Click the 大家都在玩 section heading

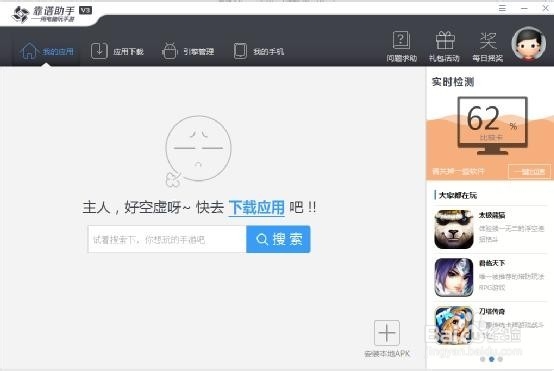pyautogui.click(x=458, y=195)
